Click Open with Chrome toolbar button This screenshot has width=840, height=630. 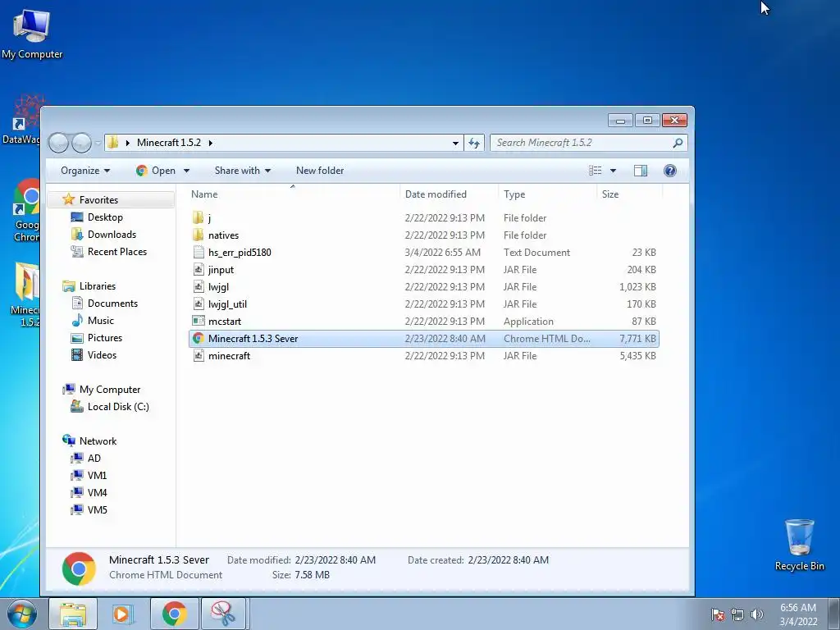coord(156,171)
